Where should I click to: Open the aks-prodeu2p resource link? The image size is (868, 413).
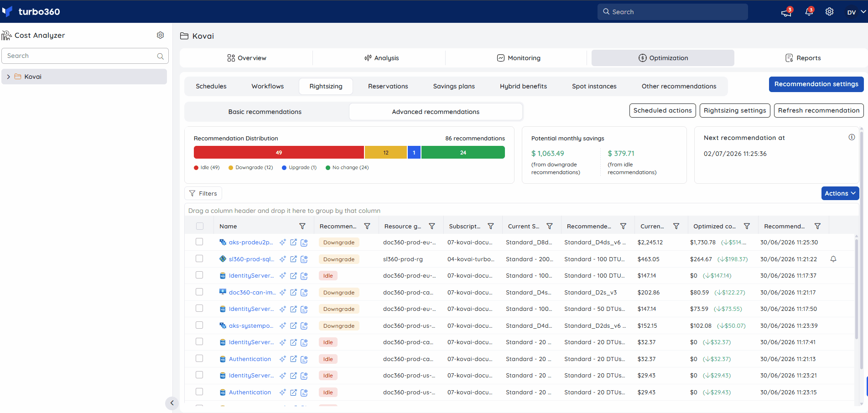pos(251,243)
